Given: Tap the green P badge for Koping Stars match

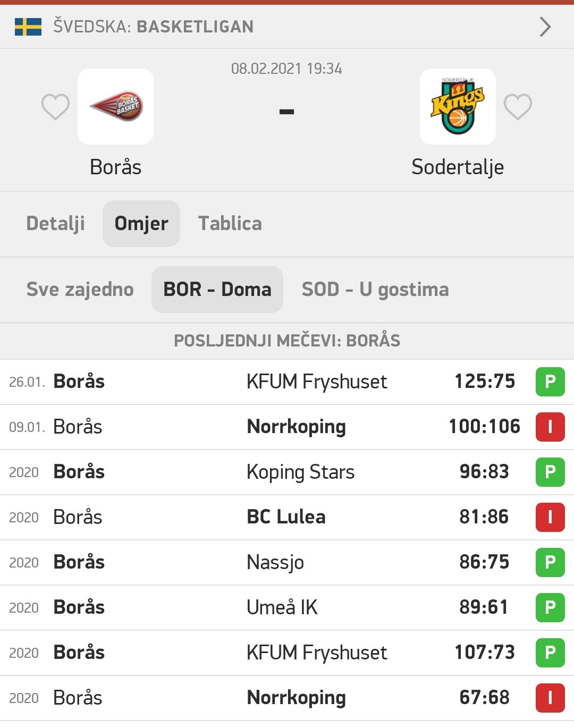Looking at the screenshot, I should [x=550, y=472].
